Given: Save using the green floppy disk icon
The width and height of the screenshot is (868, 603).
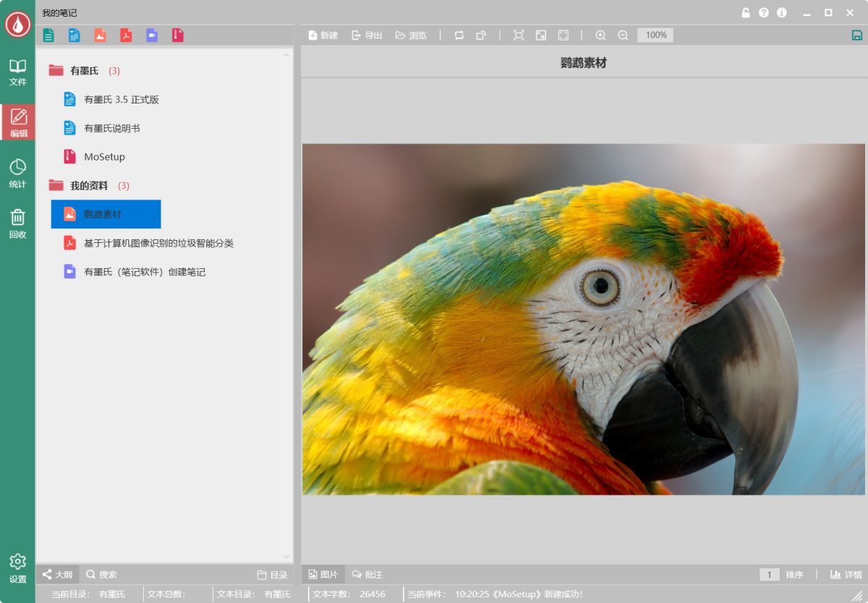Looking at the screenshot, I should pos(857,35).
